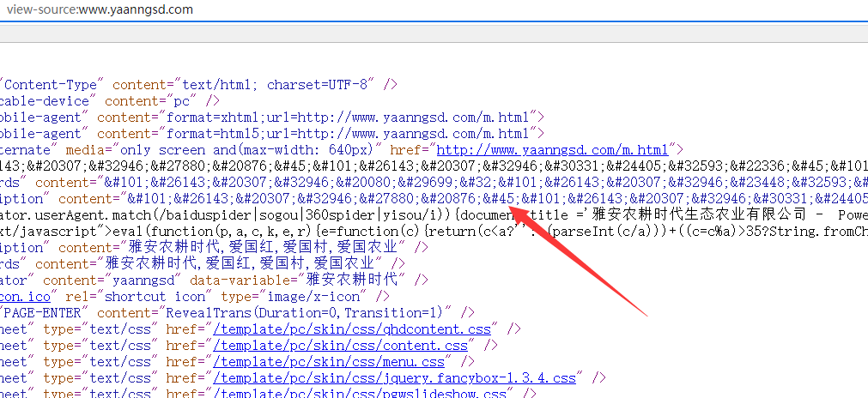Open the qhdcontent.css stylesheet link
Screen dimensions: 868x398
coord(352,329)
